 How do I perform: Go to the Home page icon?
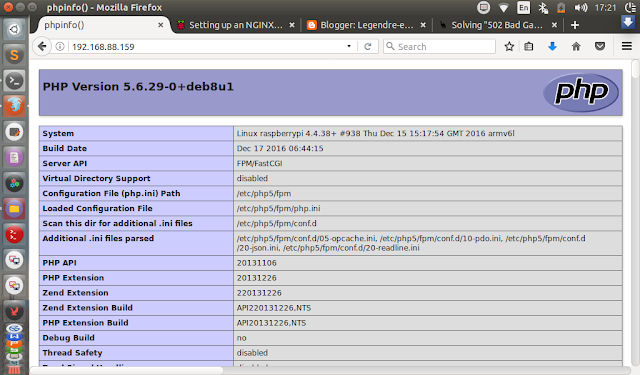(x=576, y=47)
